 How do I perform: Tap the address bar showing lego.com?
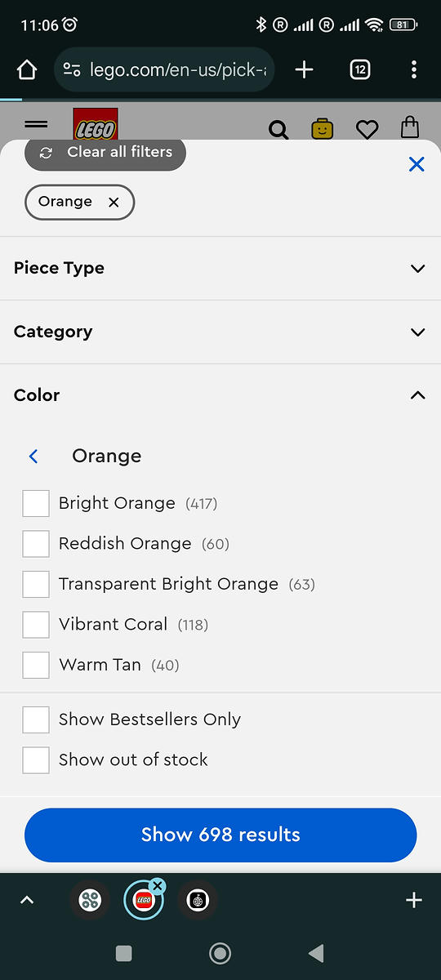[164, 70]
